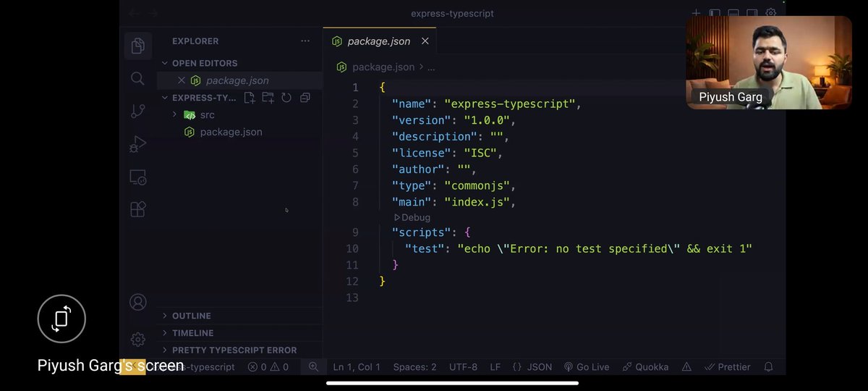Toggle secondary sidebar layout icon
The image size is (868, 391).
752,13
